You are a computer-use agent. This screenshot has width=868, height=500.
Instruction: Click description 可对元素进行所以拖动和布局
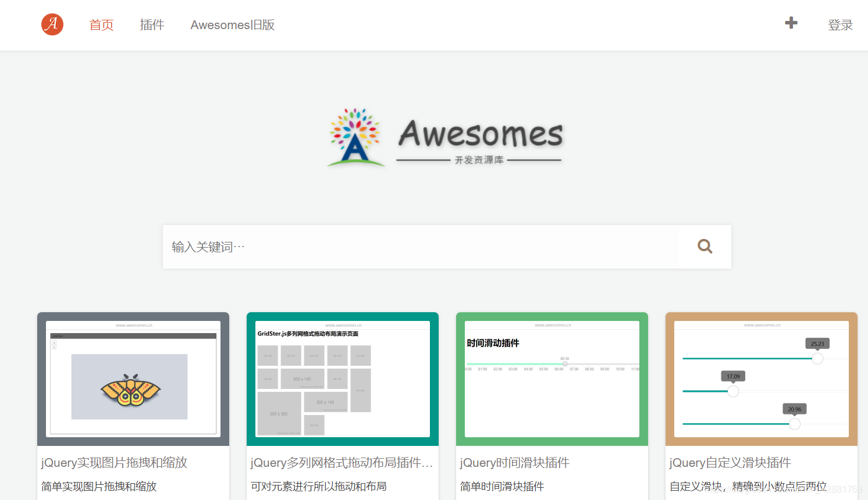319,487
